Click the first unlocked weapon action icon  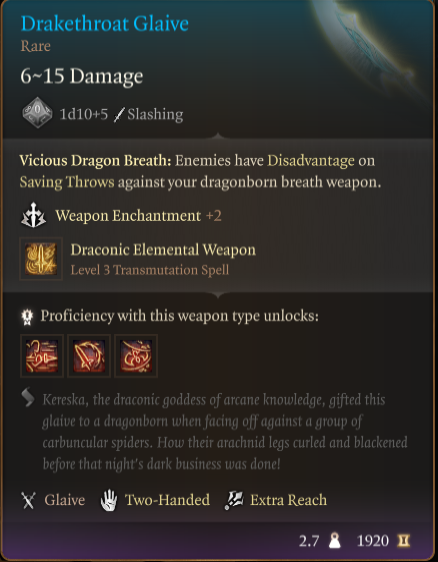(42, 356)
